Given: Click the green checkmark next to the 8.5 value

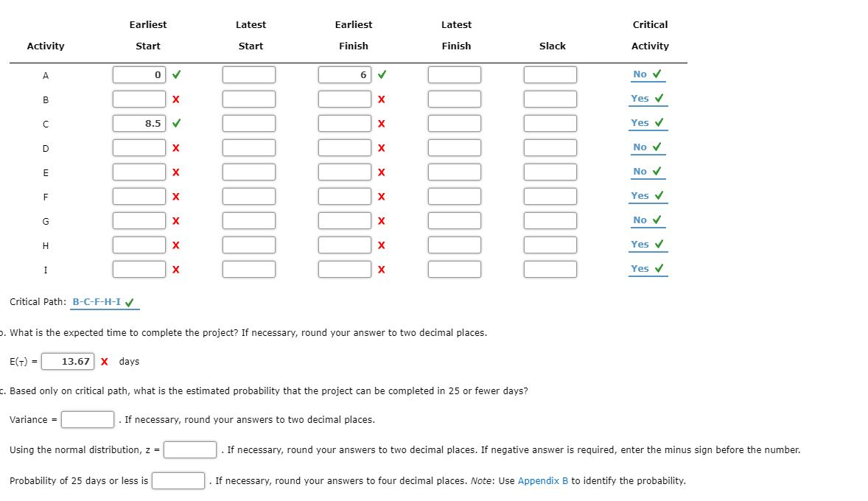Looking at the screenshot, I should pos(175,123).
